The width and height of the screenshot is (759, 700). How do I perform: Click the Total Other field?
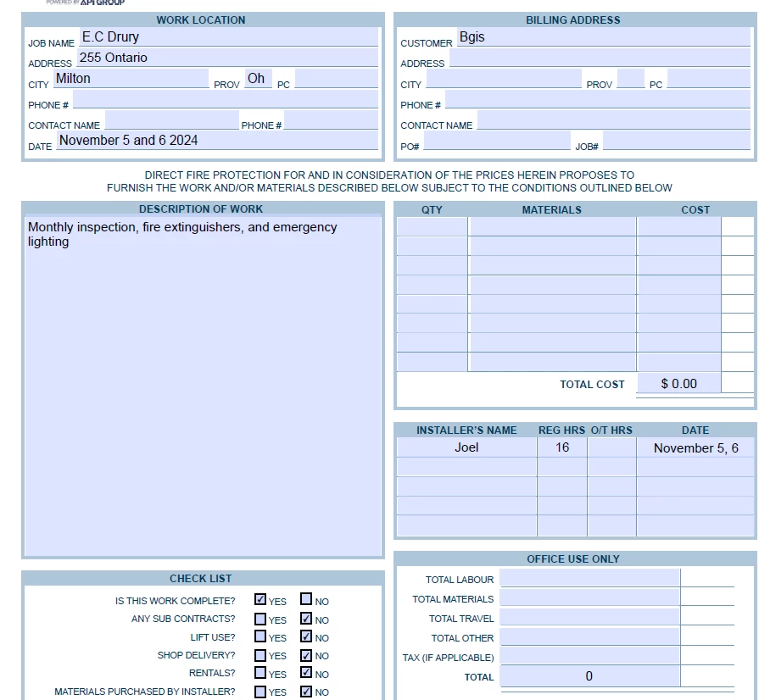point(590,636)
